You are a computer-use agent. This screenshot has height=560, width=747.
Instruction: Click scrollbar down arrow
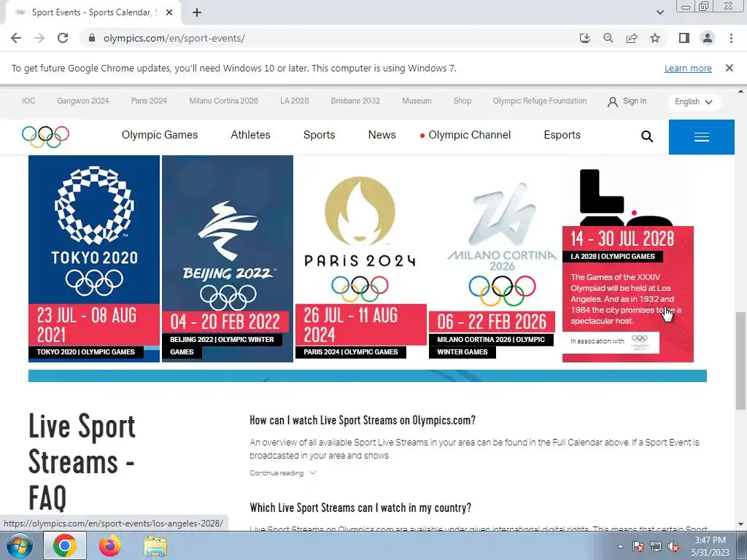pos(741,525)
